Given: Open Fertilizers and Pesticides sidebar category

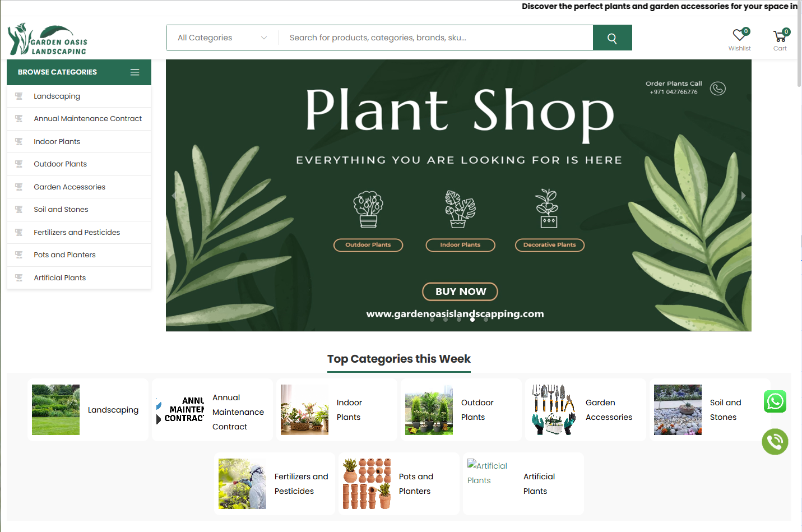Looking at the screenshot, I should pos(77,233).
